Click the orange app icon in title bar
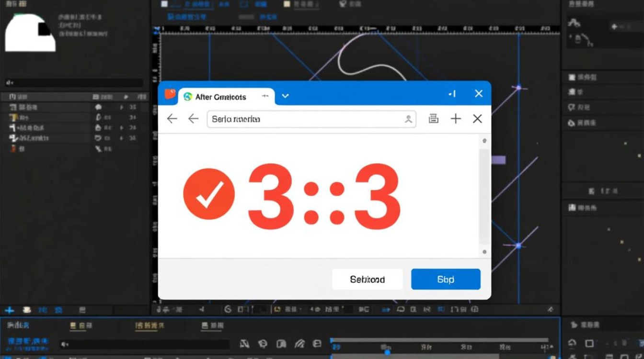The height and width of the screenshot is (359, 644). pos(170,94)
